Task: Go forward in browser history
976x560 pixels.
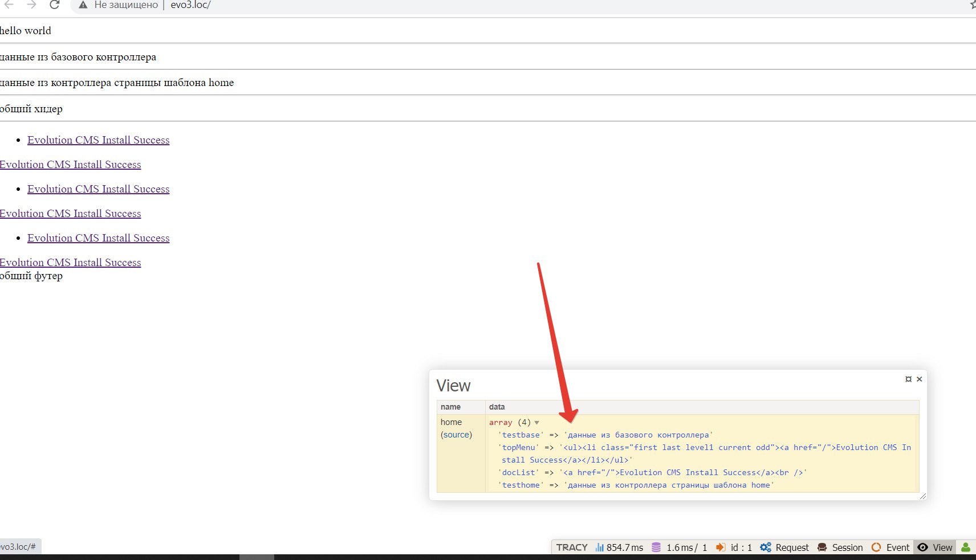Action: [x=31, y=5]
